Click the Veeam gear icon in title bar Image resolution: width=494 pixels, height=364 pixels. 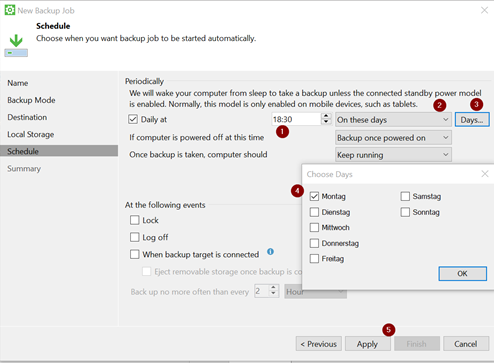tap(10, 10)
